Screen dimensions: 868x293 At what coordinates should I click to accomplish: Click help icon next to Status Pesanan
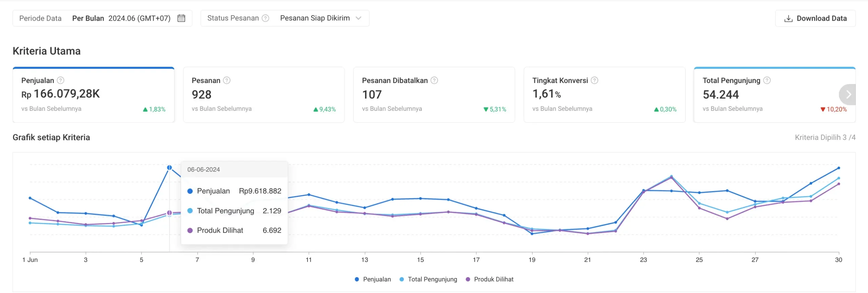(x=265, y=18)
